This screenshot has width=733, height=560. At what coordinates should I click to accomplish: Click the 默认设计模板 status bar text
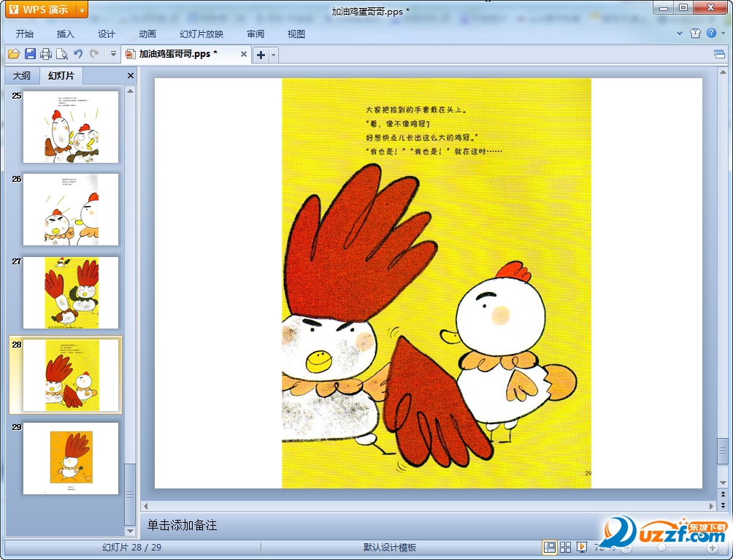coord(390,548)
